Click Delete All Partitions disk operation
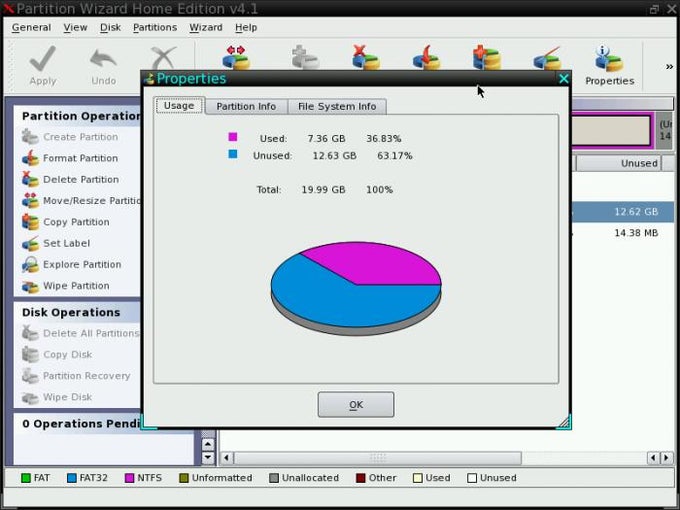 [81, 333]
